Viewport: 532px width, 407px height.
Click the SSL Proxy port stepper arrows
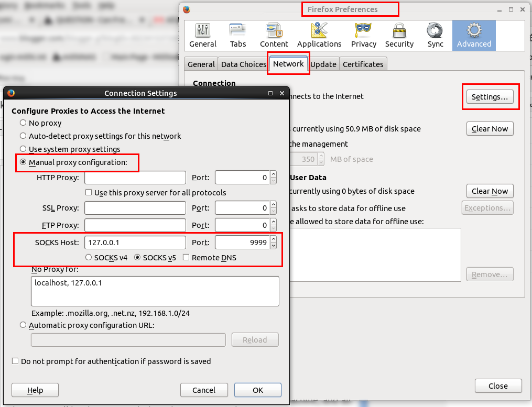tap(274, 208)
